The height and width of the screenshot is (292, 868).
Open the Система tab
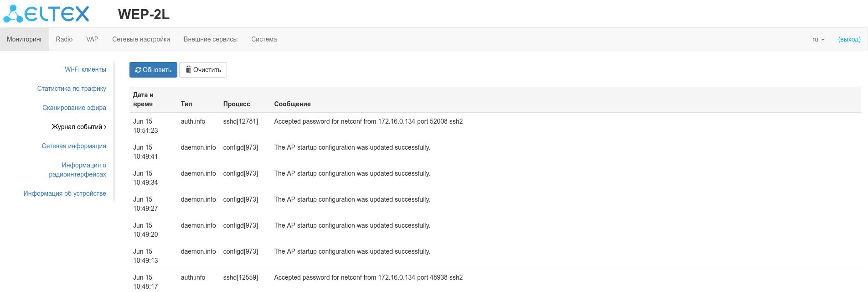(x=264, y=40)
